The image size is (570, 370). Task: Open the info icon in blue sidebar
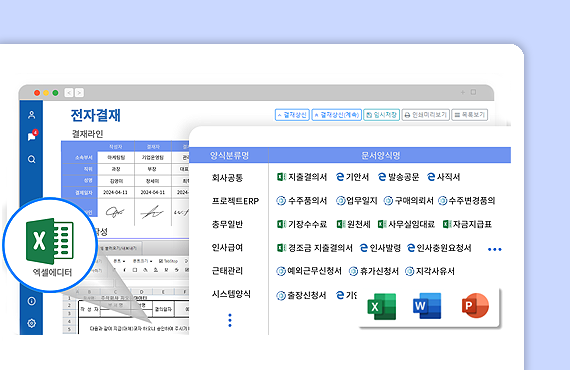pos(32,301)
